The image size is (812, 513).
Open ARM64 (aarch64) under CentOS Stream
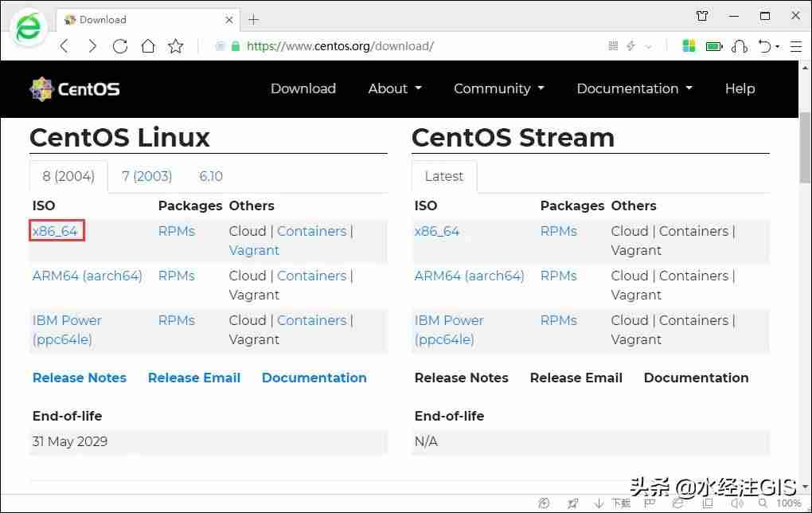click(469, 276)
